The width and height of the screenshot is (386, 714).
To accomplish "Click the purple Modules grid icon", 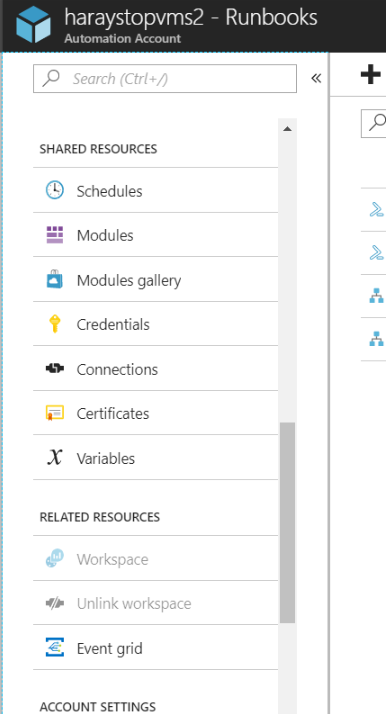I will [x=55, y=235].
